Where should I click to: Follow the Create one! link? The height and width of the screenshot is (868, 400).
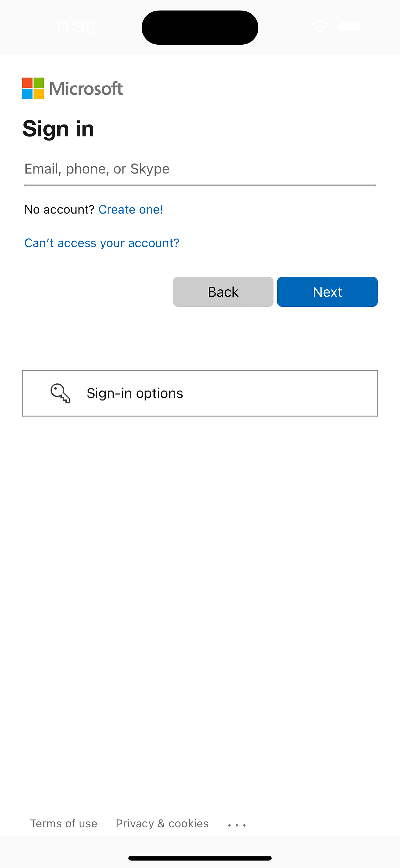coord(131,209)
